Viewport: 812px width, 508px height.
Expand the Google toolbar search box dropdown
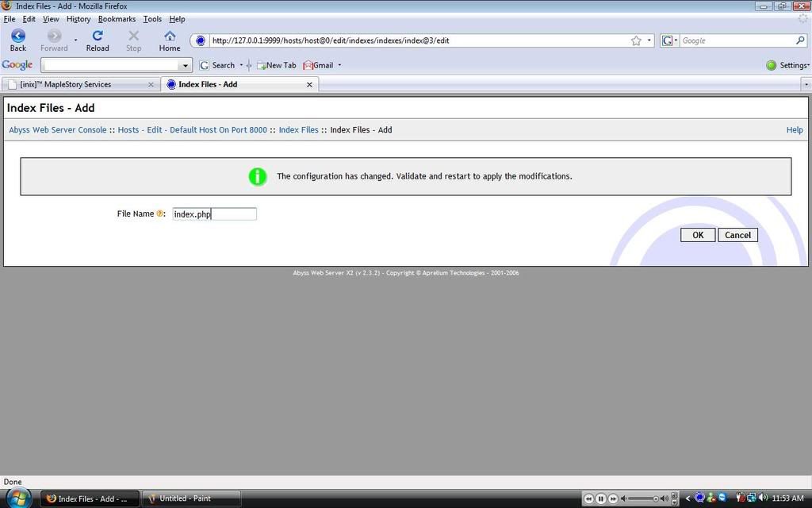pos(186,65)
